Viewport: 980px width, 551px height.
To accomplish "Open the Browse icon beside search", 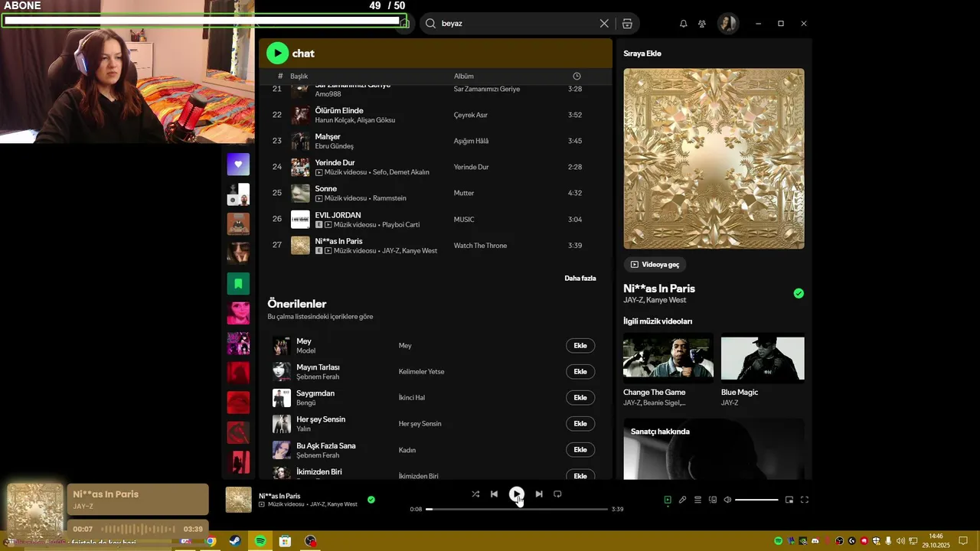I will coord(627,24).
